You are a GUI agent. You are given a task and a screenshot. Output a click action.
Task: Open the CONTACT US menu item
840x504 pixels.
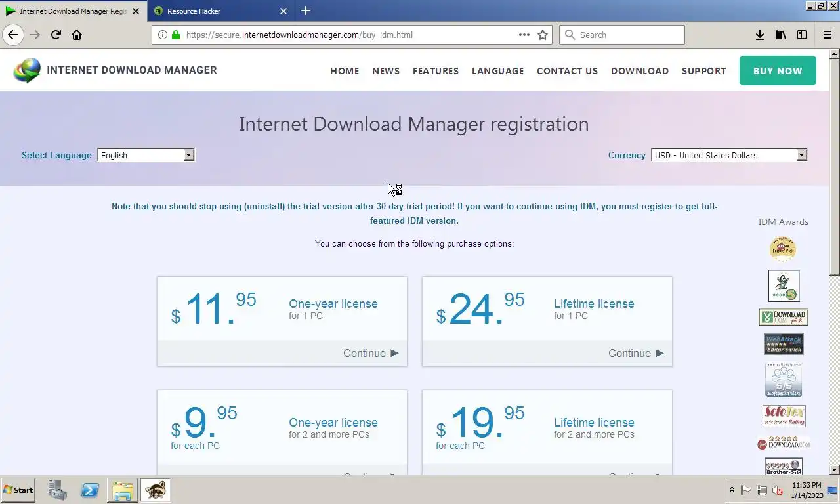[568, 71]
